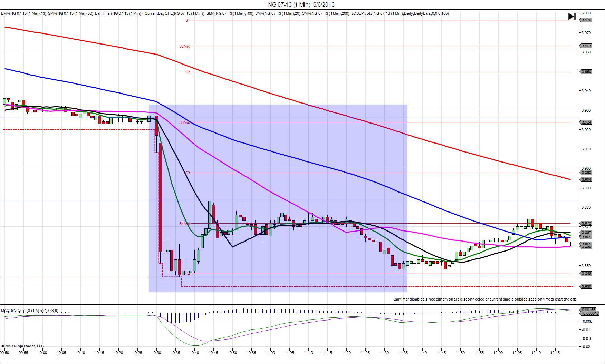This screenshot has height=364, width=605.
Task: Click the 3.963 price marker on axis
Action: click(586, 46)
